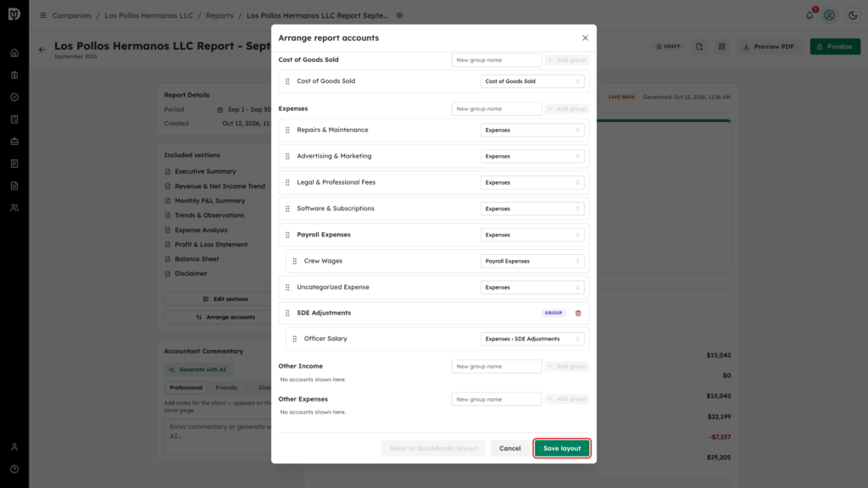Open the briefcase icon in sidebar
This screenshot has height=488, width=868.
(x=14, y=141)
